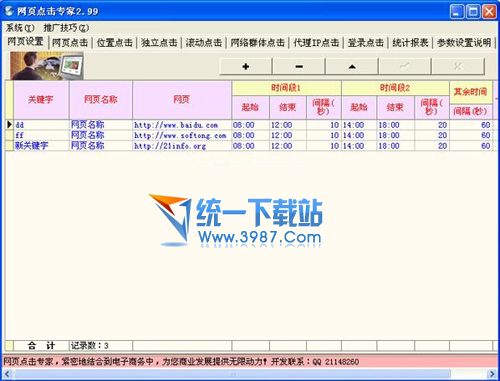Click the 合计 footer label

41,346
